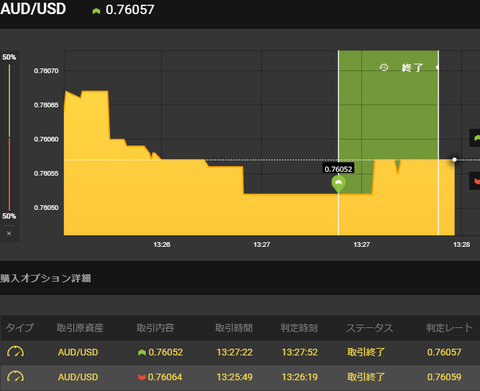480x391 pixels.
Task: Click expiry time 13:27:52
Action: (300, 352)
